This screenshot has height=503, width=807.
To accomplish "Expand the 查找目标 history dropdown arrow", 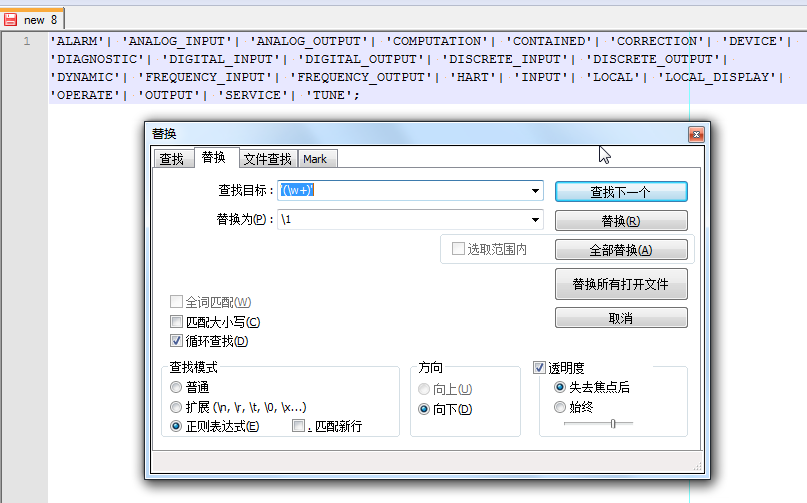I will click(535, 190).
